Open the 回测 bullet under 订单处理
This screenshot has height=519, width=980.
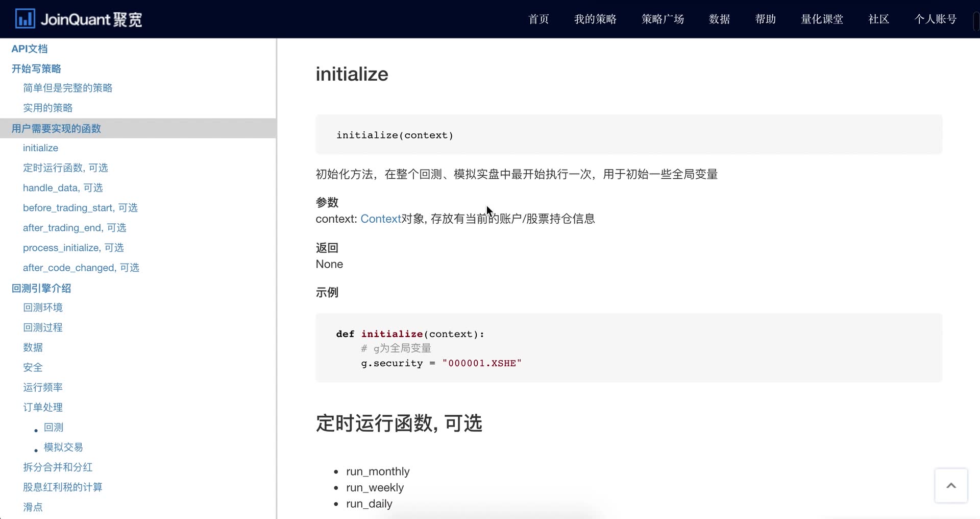54,427
